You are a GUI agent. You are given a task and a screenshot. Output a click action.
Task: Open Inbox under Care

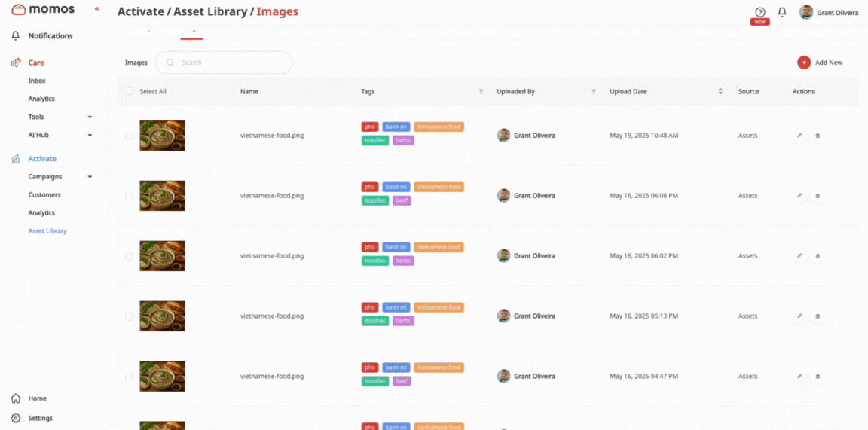[37, 81]
